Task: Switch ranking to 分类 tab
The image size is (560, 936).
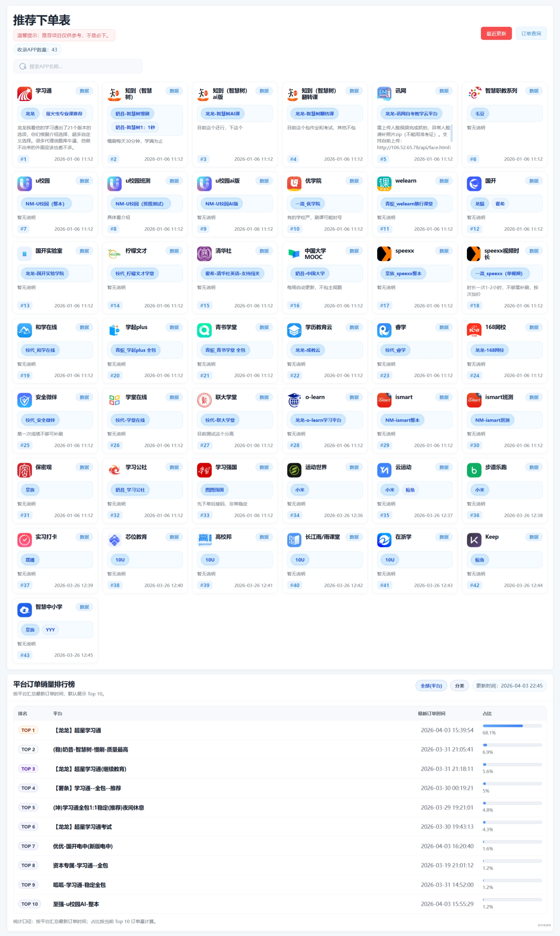Action: click(459, 686)
